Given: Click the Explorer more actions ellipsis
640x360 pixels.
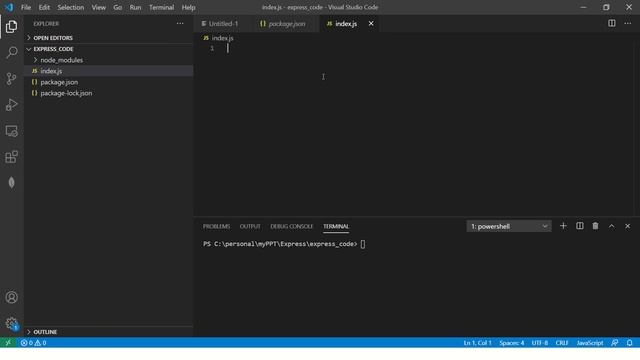Looking at the screenshot, I should tap(180, 24).
